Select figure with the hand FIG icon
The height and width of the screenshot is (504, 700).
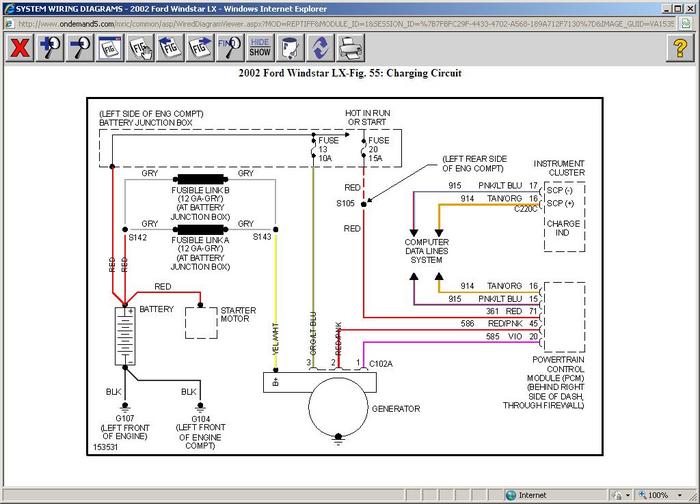pyautogui.click(x=140, y=47)
